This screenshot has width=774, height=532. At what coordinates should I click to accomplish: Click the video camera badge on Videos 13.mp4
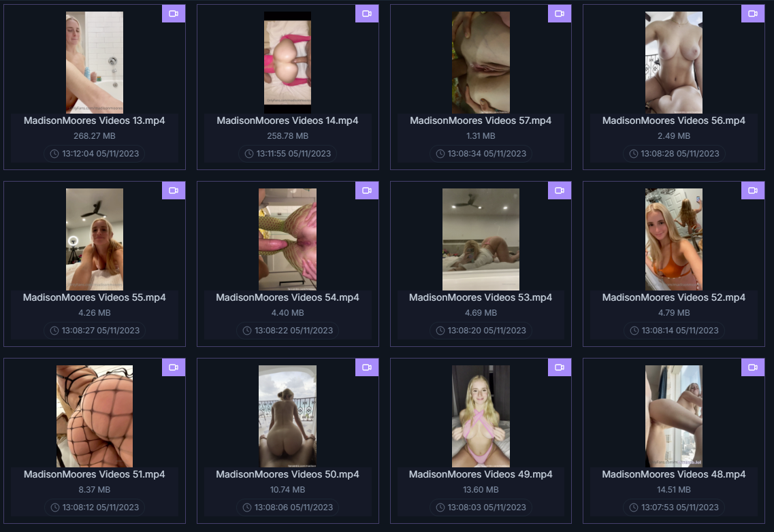173,14
